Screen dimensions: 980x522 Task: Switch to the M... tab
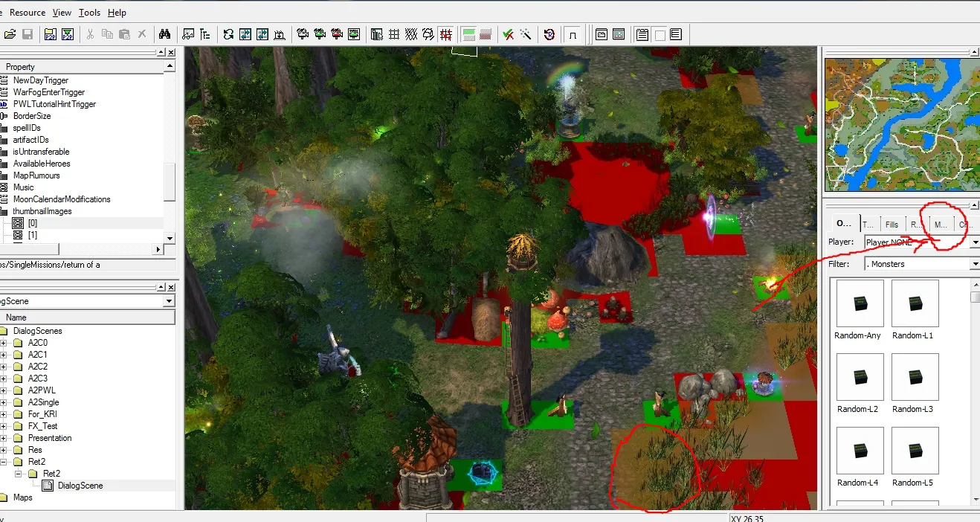(941, 224)
